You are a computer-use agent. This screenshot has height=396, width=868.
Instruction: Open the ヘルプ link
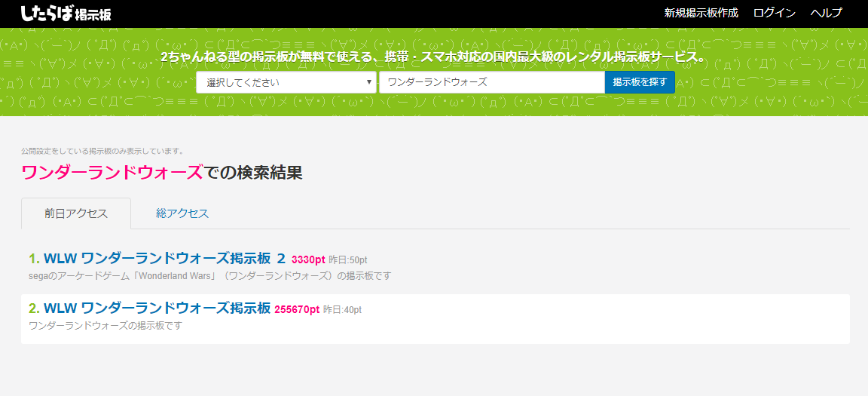pyautogui.click(x=826, y=13)
